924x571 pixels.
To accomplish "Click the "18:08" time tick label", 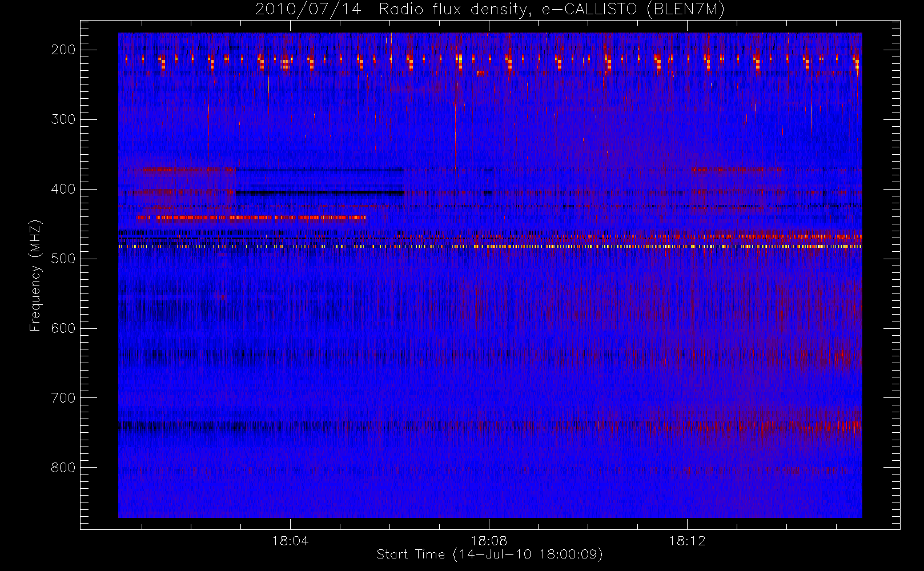I will (489, 540).
